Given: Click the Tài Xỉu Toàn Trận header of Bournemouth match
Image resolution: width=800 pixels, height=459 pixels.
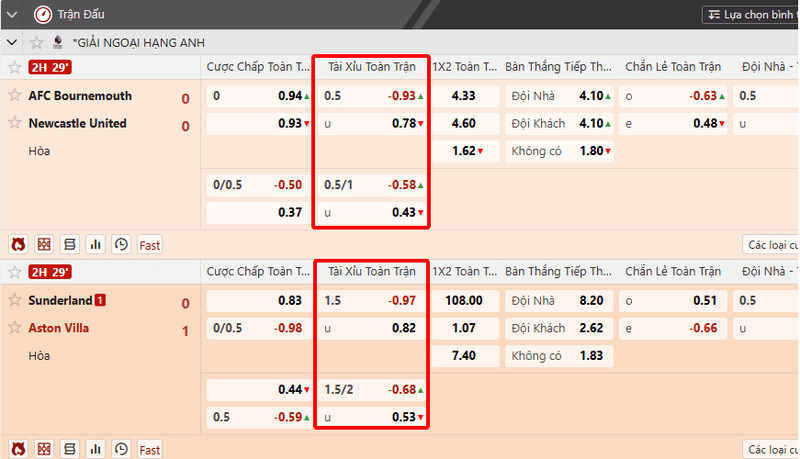Looking at the screenshot, I should click(371, 67).
